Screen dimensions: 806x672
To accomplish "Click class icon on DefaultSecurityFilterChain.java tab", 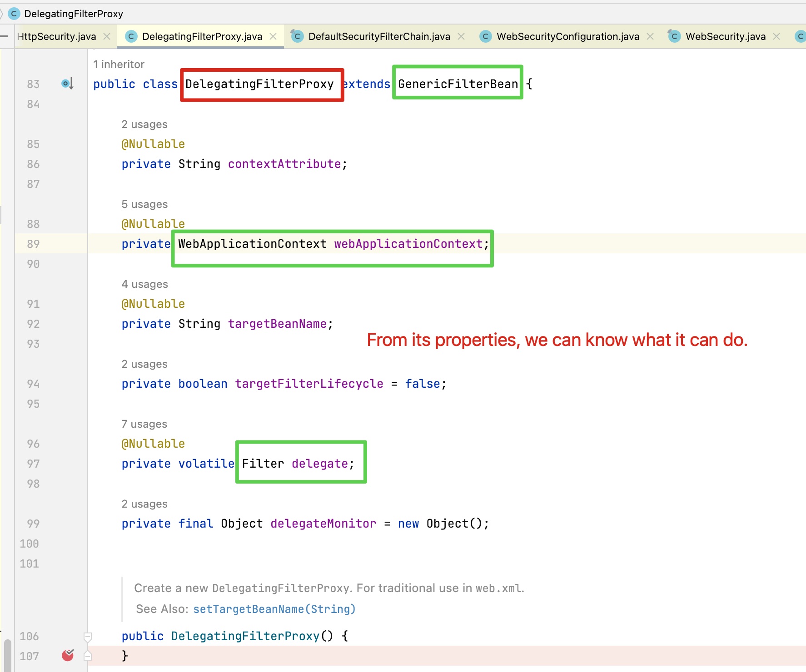I will (x=297, y=36).
